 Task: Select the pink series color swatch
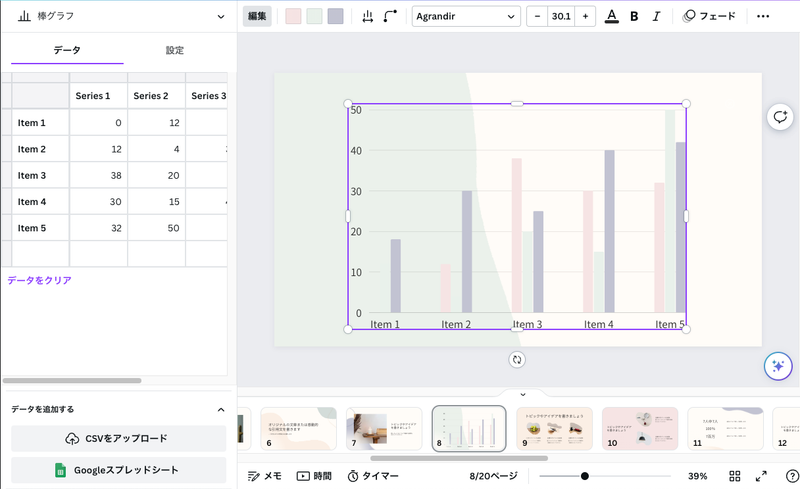[293, 16]
